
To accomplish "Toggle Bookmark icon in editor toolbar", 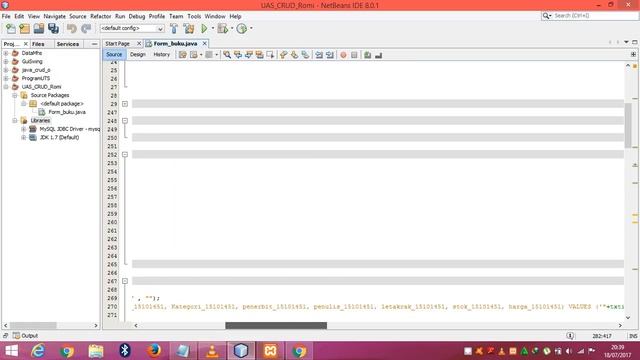I will click(305, 55).
